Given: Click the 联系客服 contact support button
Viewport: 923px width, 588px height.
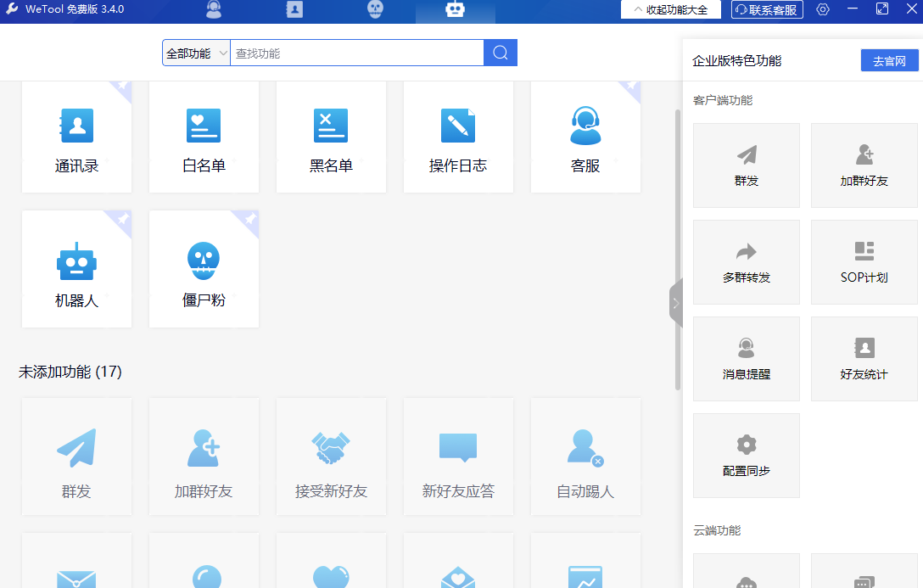Looking at the screenshot, I should [x=766, y=9].
